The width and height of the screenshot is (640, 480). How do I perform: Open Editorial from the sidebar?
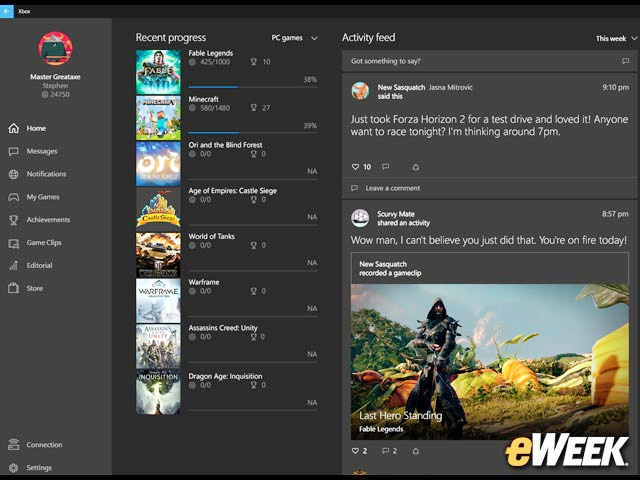pos(40,265)
